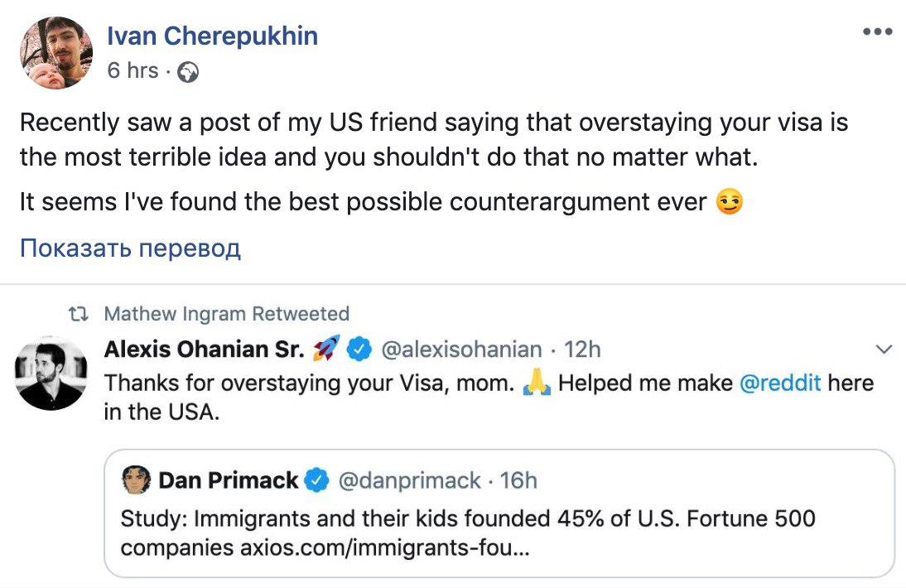Click the praying hands emoji in tweet
906x588 pixels.
click(537, 383)
